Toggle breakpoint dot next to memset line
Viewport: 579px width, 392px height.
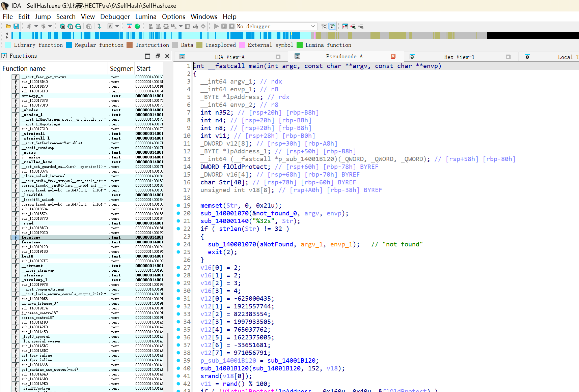178,205
